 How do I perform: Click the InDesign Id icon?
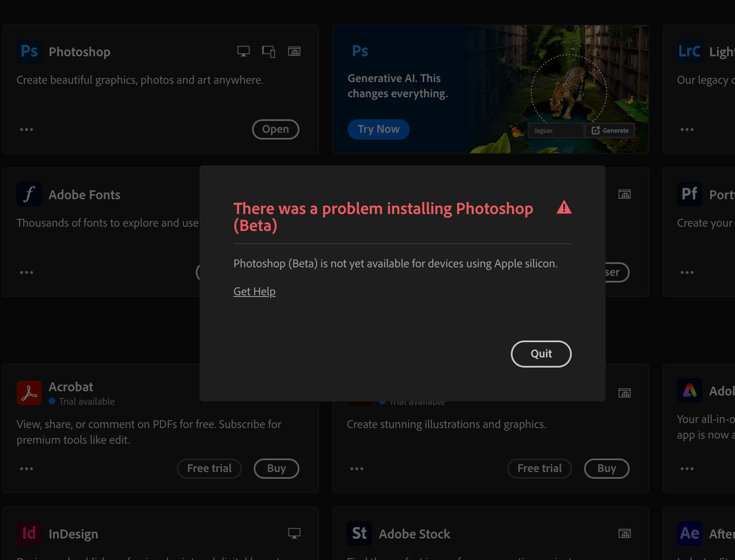[29, 533]
